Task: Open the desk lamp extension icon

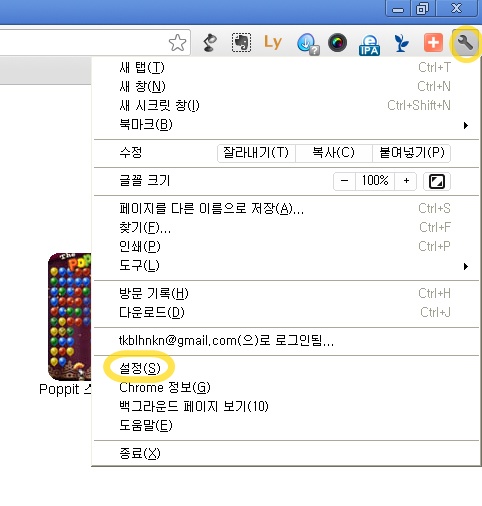Action: coord(210,43)
